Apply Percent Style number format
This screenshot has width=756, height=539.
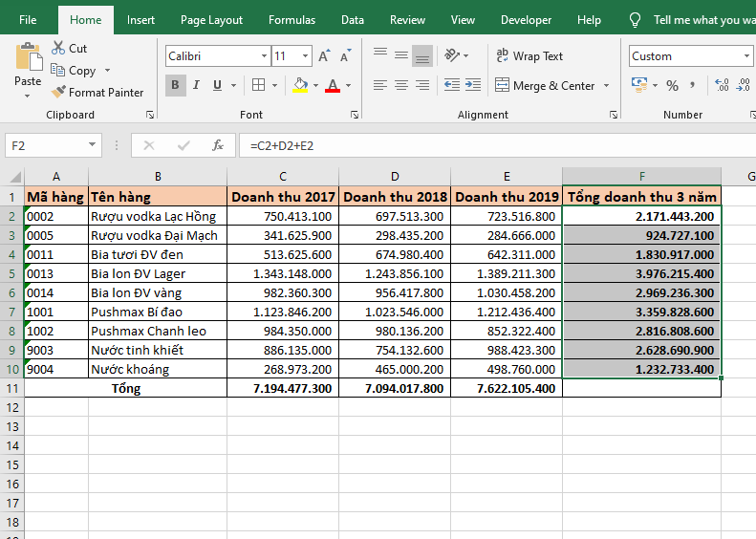click(x=673, y=86)
